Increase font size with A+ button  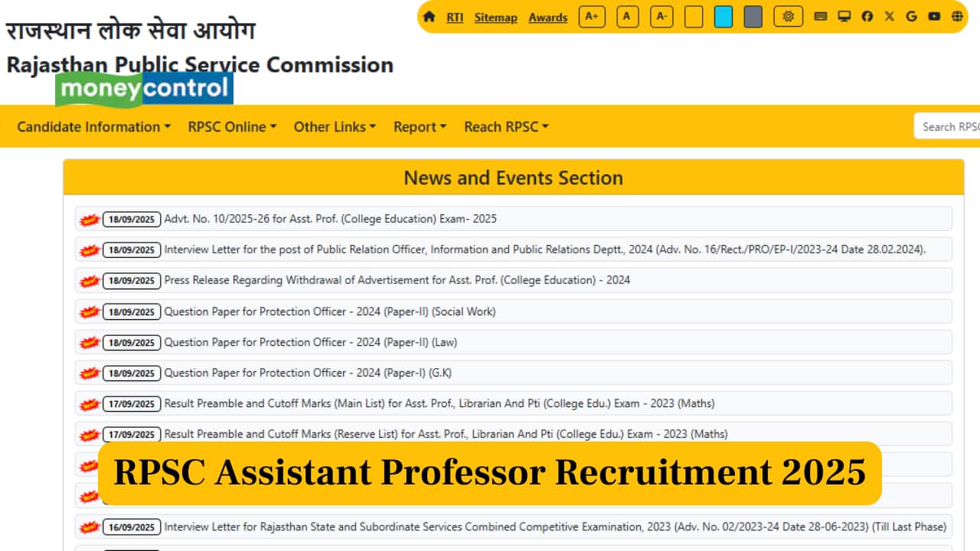(592, 16)
